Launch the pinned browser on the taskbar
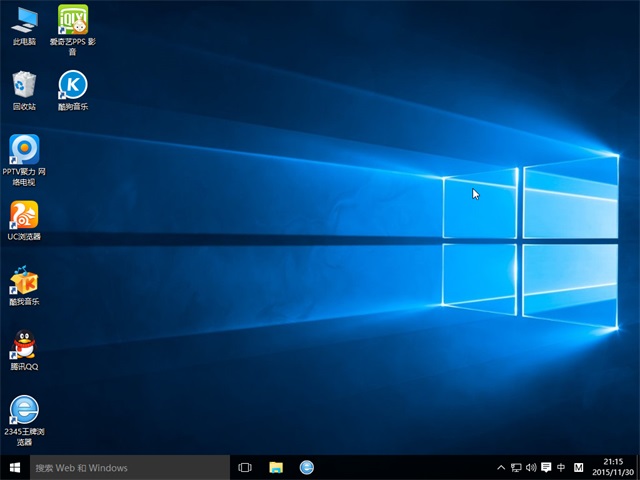Screen dimensions: 640x480 tap(307, 467)
